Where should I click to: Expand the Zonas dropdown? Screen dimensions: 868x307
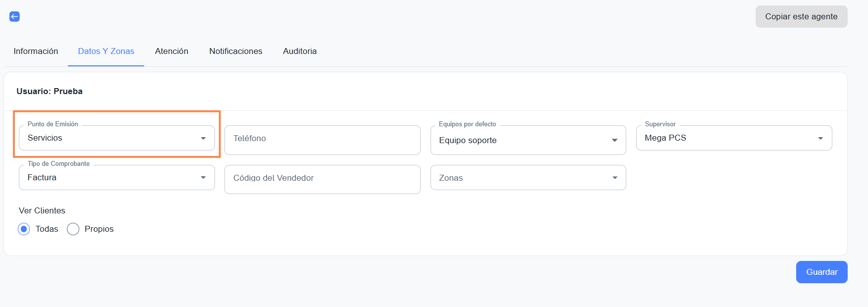tap(528, 178)
